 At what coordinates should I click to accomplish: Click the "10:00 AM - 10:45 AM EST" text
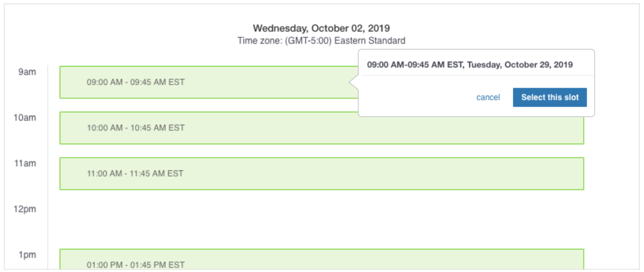click(x=136, y=128)
